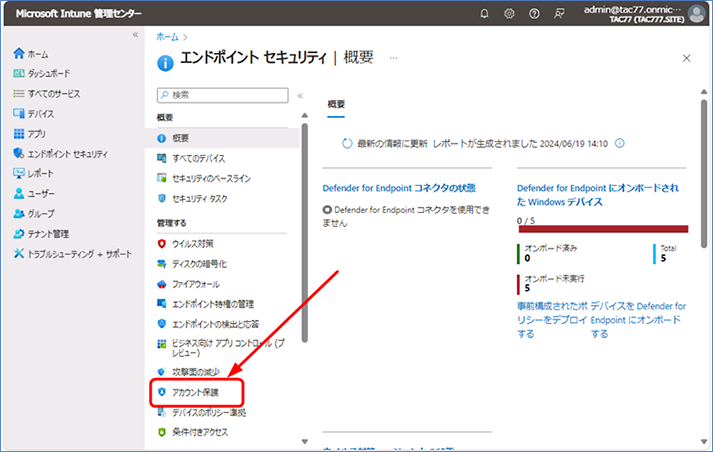Click the エンドポイント特権の管理 icon
The image size is (713, 452).
click(x=161, y=303)
